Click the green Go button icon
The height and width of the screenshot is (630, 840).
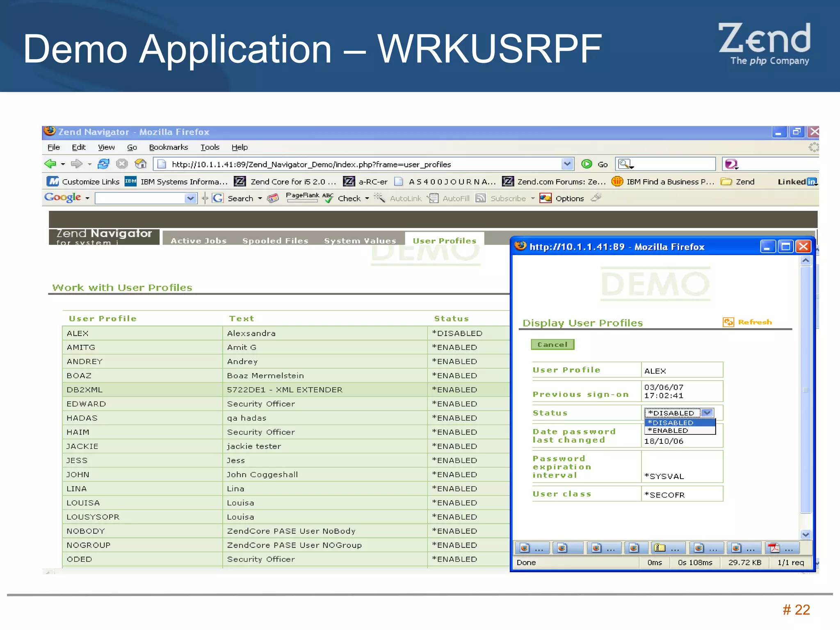[587, 164]
